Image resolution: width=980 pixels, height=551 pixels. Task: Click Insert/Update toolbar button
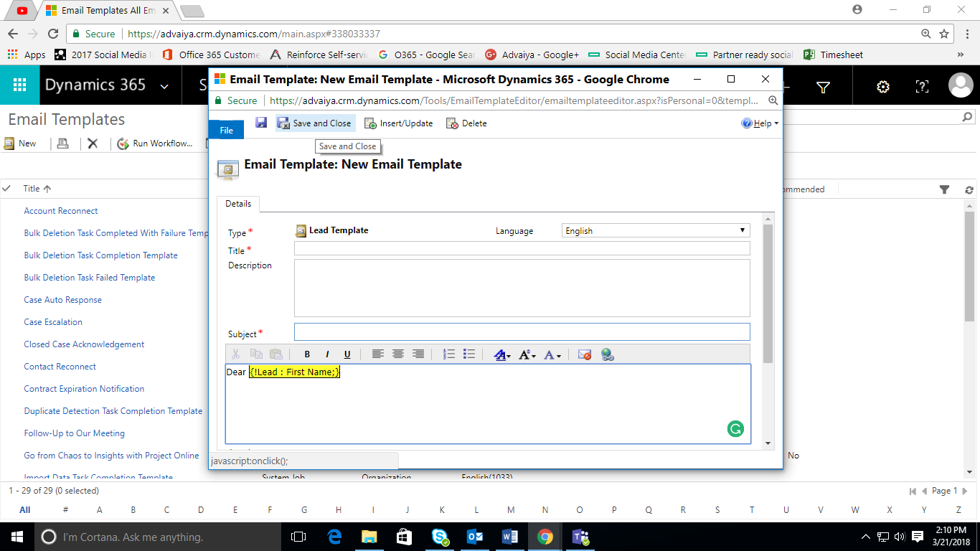(x=398, y=123)
